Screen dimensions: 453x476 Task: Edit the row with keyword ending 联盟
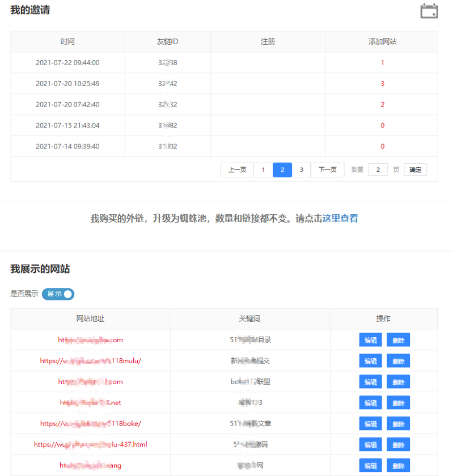pyautogui.click(x=371, y=382)
